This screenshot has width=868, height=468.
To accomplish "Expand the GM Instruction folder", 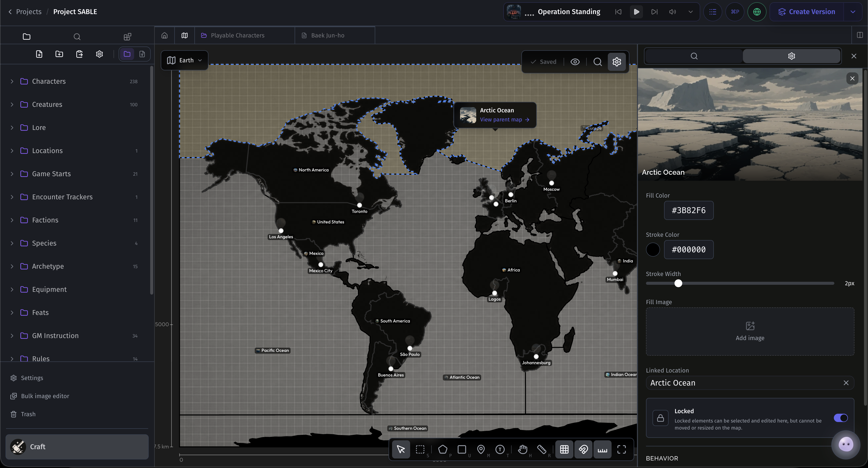I will coord(12,336).
